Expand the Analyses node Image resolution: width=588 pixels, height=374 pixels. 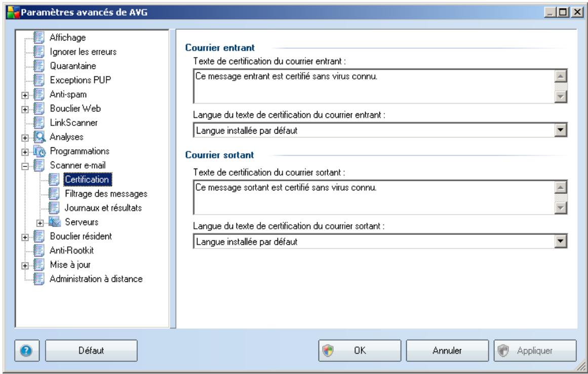tap(25, 138)
